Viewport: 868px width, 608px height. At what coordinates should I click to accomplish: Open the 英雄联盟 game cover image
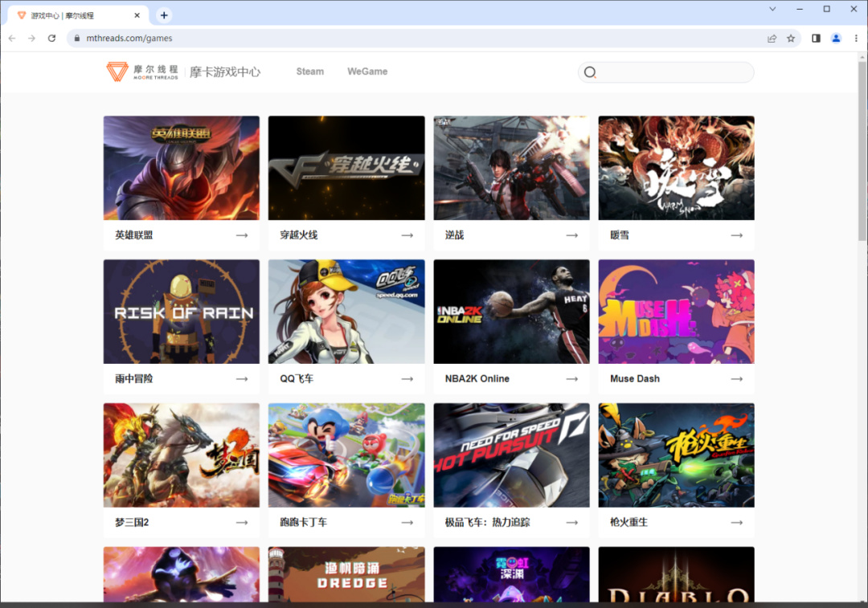[x=182, y=168]
